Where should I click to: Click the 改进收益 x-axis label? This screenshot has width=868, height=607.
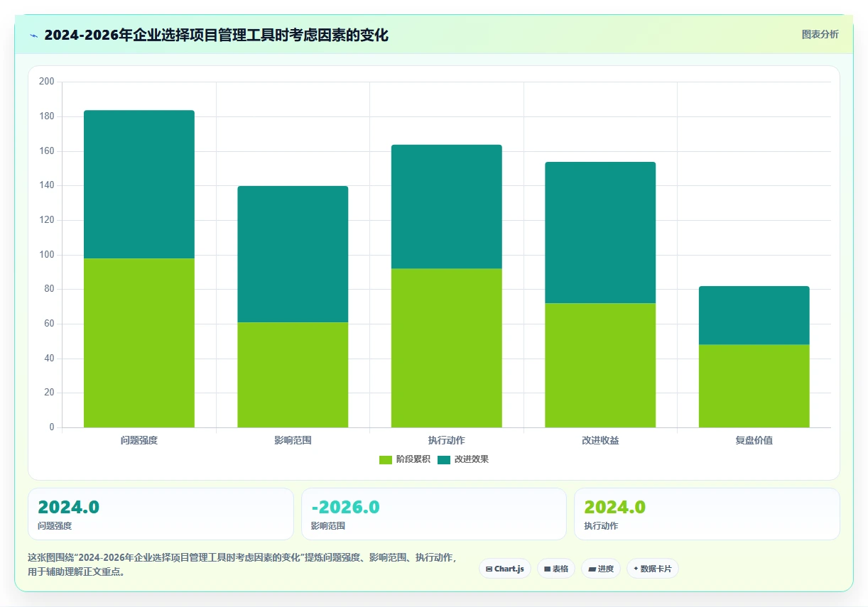[600, 440]
